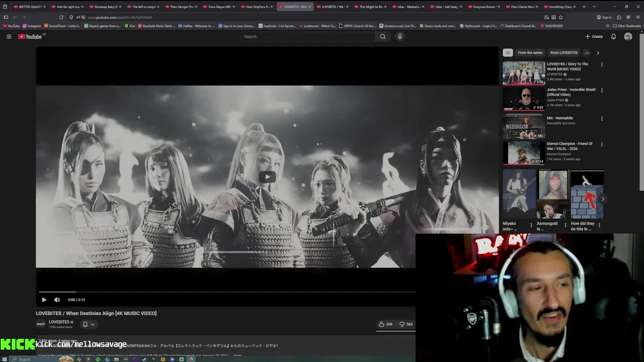Click the browser Sign in button
Viewport: 644px width, 362px height.
[604, 17]
